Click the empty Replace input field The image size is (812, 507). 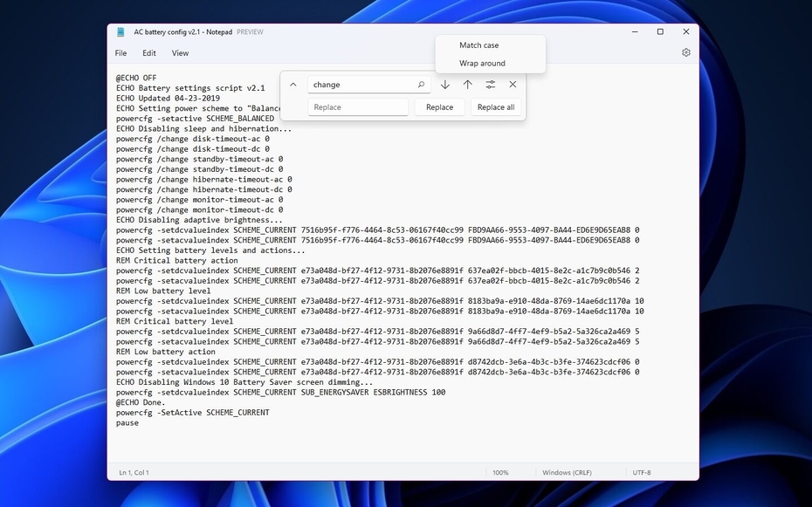358,106
